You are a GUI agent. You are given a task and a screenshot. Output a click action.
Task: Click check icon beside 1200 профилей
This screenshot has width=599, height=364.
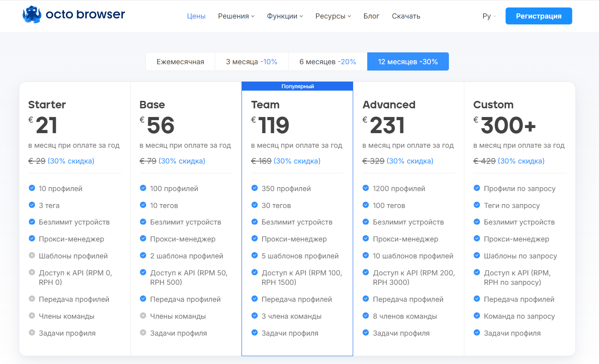click(366, 188)
